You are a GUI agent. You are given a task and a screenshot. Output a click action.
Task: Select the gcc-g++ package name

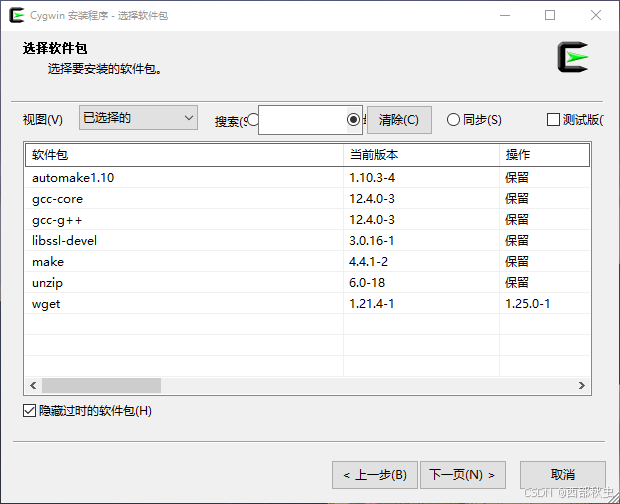pos(57,220)
